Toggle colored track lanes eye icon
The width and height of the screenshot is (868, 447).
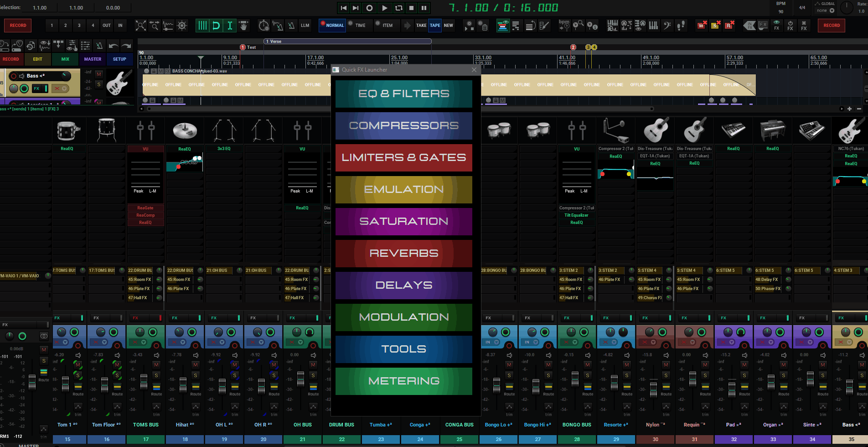502,26
